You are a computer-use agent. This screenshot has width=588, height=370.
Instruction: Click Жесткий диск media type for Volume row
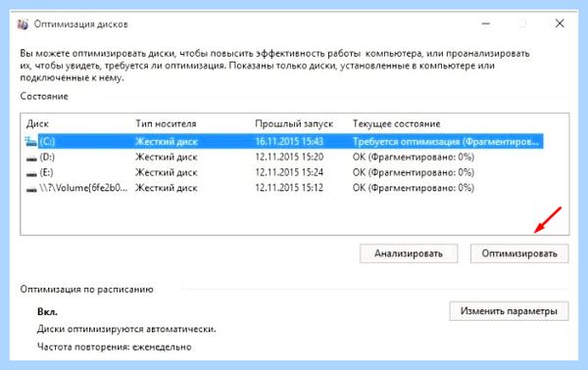coord(167,188)
